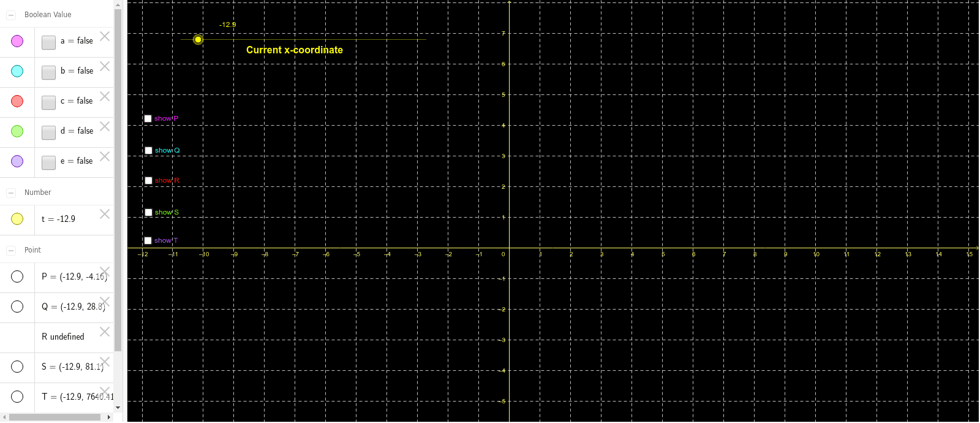The image size is (980, 423).
Task: Click the Current x-coordinate caption
Action: tap(295, 50)
